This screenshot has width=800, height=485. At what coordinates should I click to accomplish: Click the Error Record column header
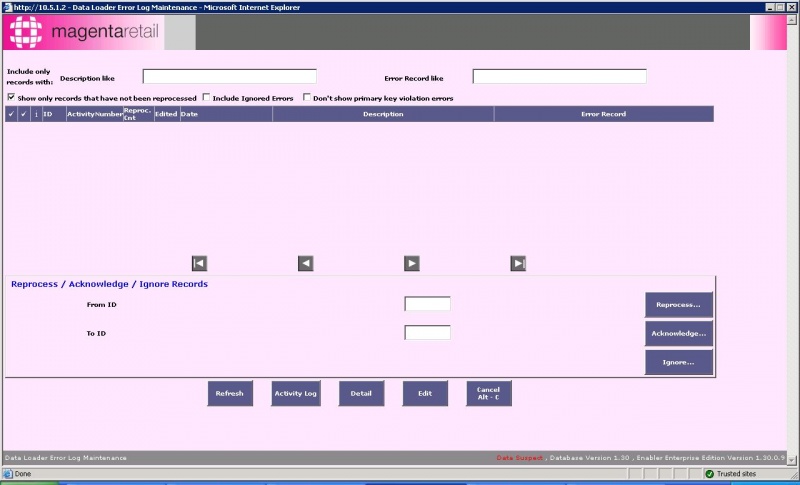[x=604, y=114]
